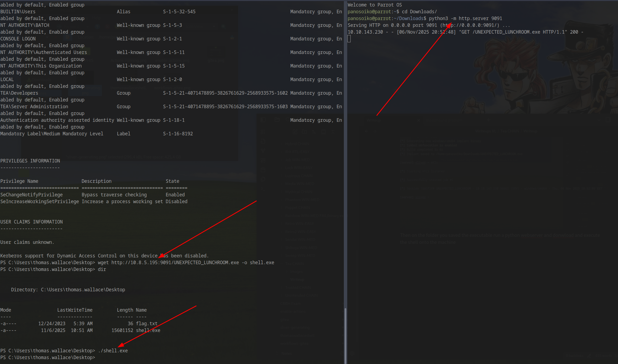
Task: Open the graph view ribbon icon
Action: point(263,151)
